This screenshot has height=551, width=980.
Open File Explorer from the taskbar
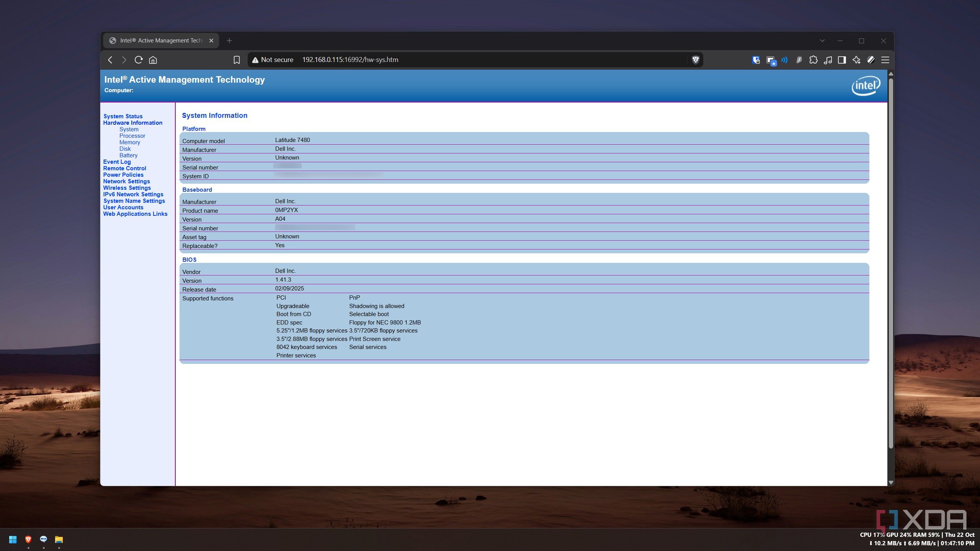coord(59,540)
